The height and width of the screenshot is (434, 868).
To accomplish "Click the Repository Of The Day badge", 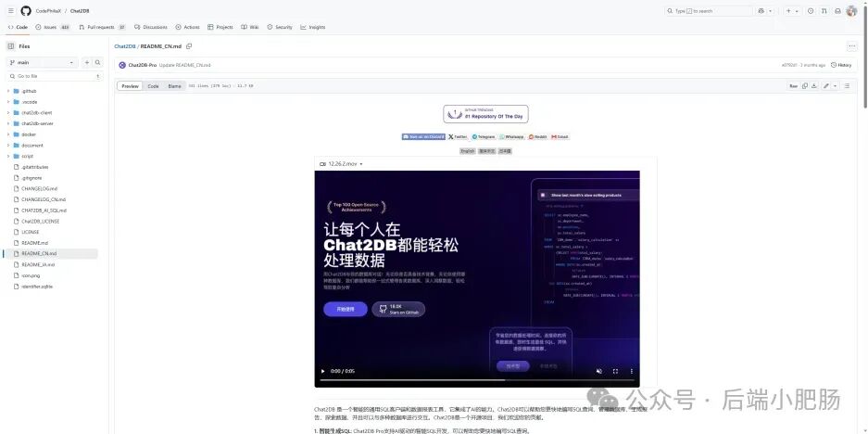I will [x=485, y=114].
